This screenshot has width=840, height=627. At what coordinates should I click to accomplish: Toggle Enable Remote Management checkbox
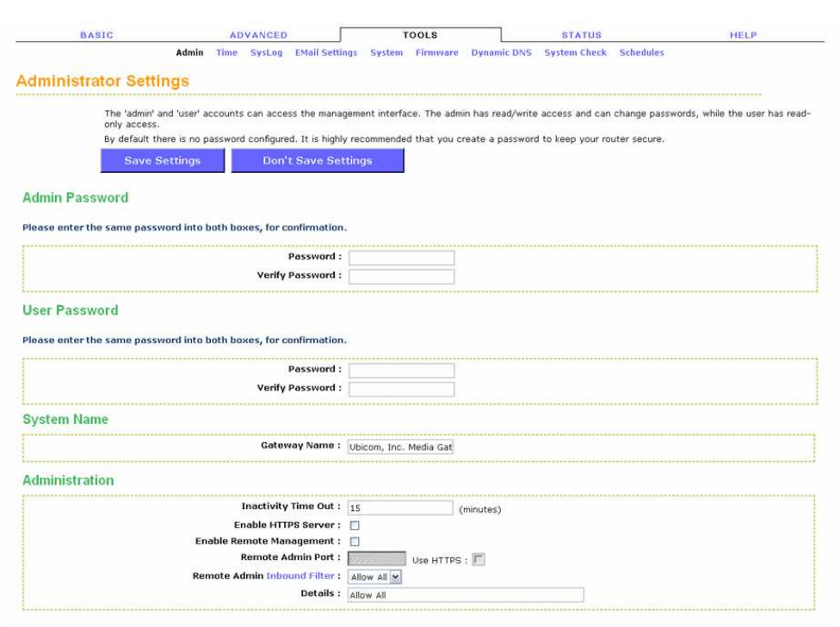coord(355,541)
